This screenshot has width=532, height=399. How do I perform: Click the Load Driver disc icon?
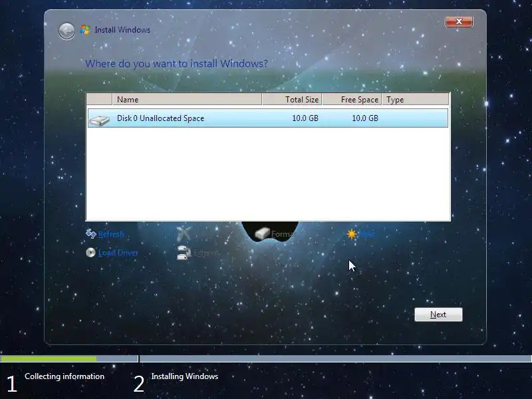coord(90,253)
